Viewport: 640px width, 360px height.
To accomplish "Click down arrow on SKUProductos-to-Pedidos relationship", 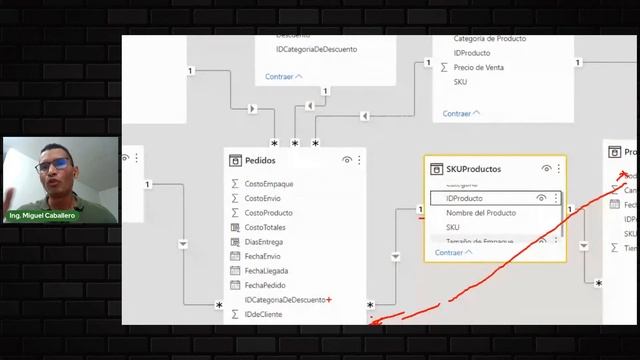I will [396, 257].
